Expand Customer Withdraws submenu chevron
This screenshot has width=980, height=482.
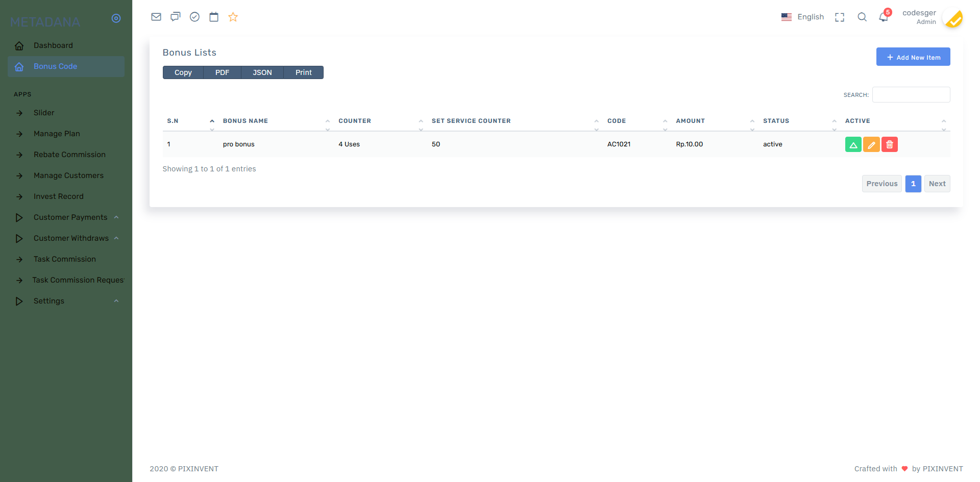116,238
